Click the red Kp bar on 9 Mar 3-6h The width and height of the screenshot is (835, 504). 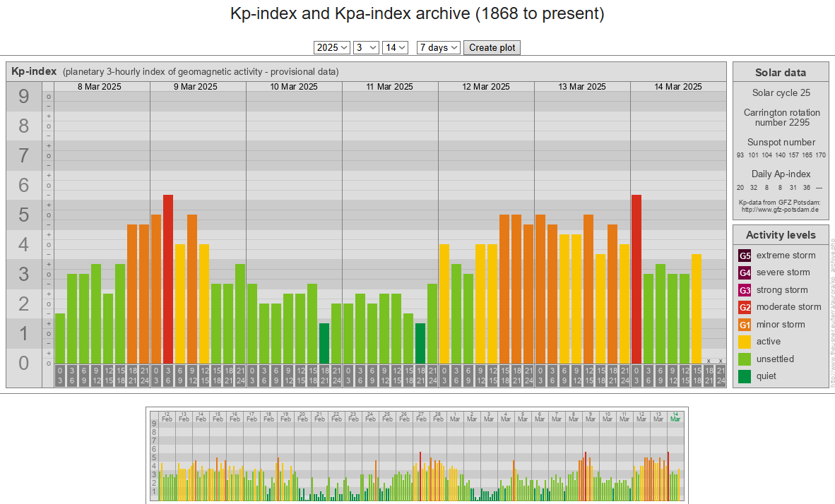(167, 280)
